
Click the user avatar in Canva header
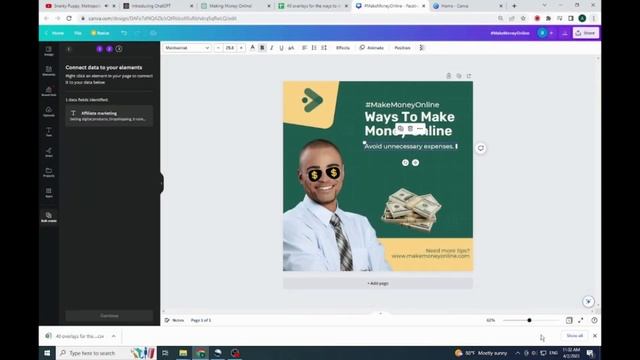pyautogui.click(x=542, y=33)
